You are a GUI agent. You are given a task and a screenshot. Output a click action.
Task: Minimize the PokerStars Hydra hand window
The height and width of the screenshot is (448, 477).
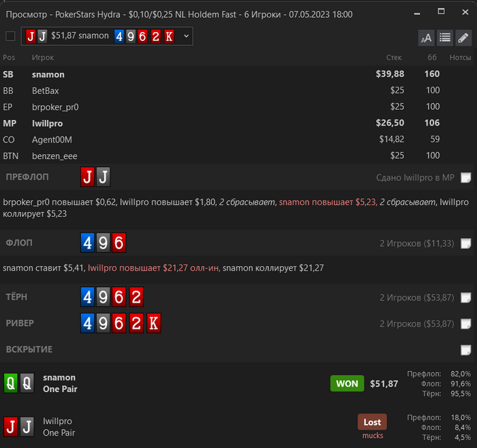click(417, 14)
